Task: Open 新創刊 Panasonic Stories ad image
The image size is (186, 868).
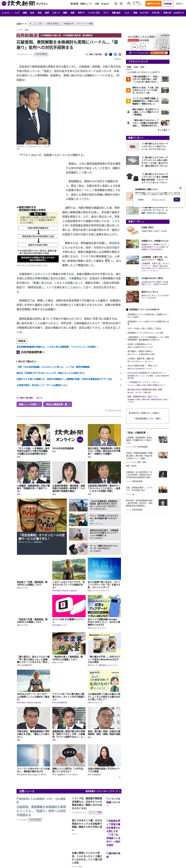Action: (104, 569)
